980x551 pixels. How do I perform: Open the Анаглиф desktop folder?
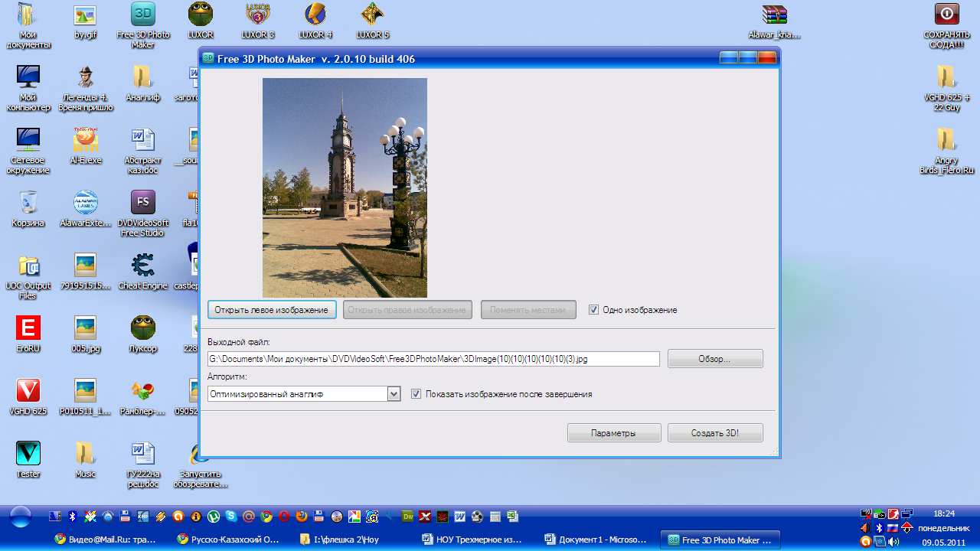click(x=142, y=83)
